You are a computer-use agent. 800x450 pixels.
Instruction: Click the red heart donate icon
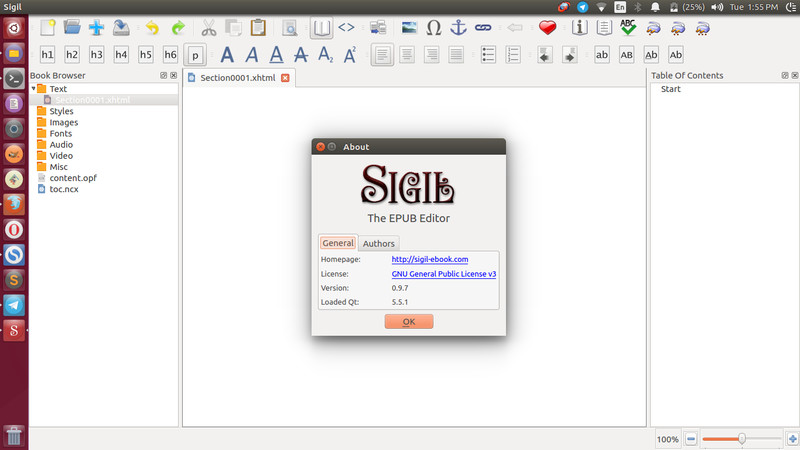[547, 28]
